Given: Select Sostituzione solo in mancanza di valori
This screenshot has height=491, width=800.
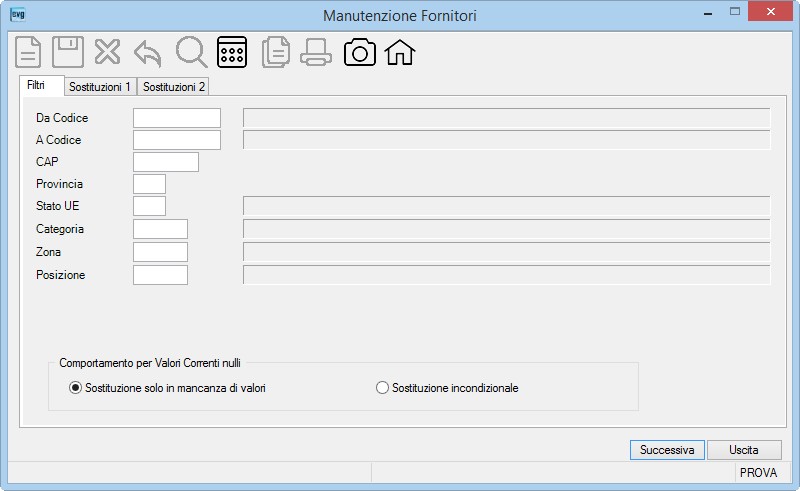Looking at the screenshot, I should click(167, 388).
